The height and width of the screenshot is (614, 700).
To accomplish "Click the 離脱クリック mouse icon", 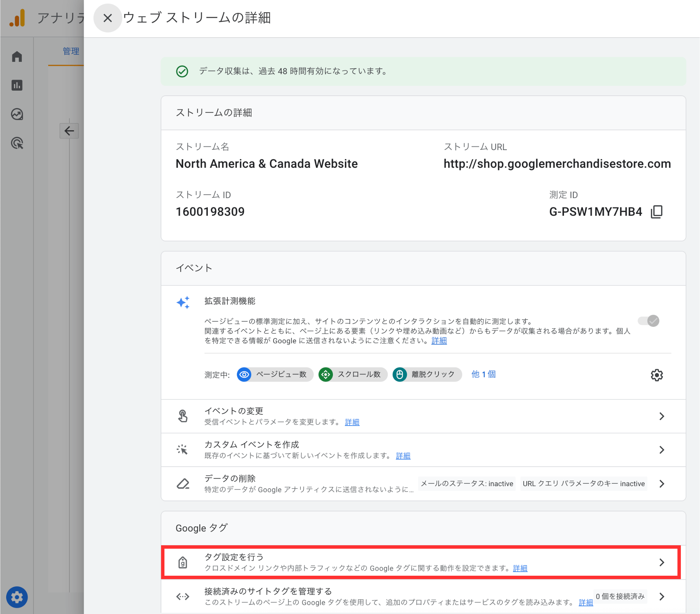I will pos(400,374).
